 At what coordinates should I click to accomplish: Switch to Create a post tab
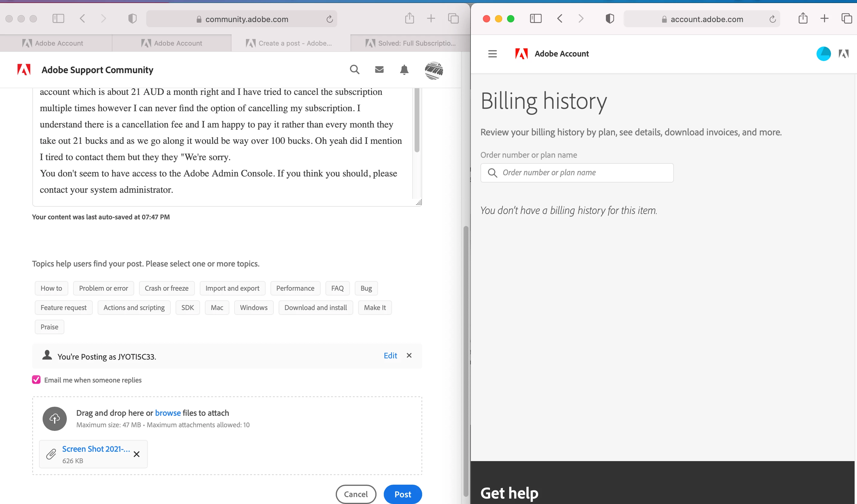291,43
